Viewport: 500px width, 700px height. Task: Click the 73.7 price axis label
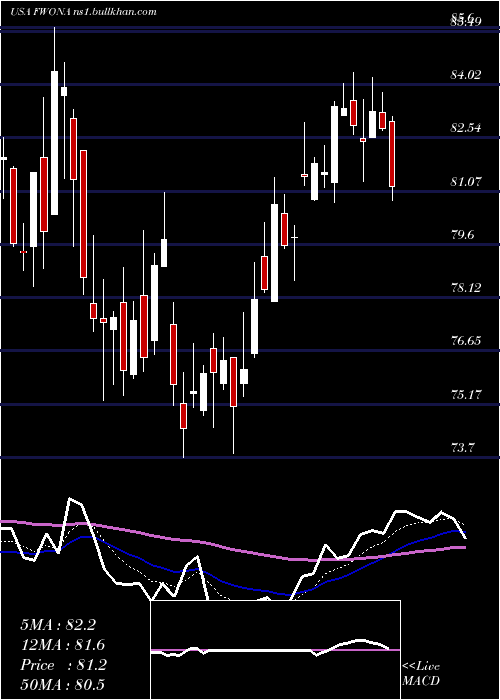[462, 448]
